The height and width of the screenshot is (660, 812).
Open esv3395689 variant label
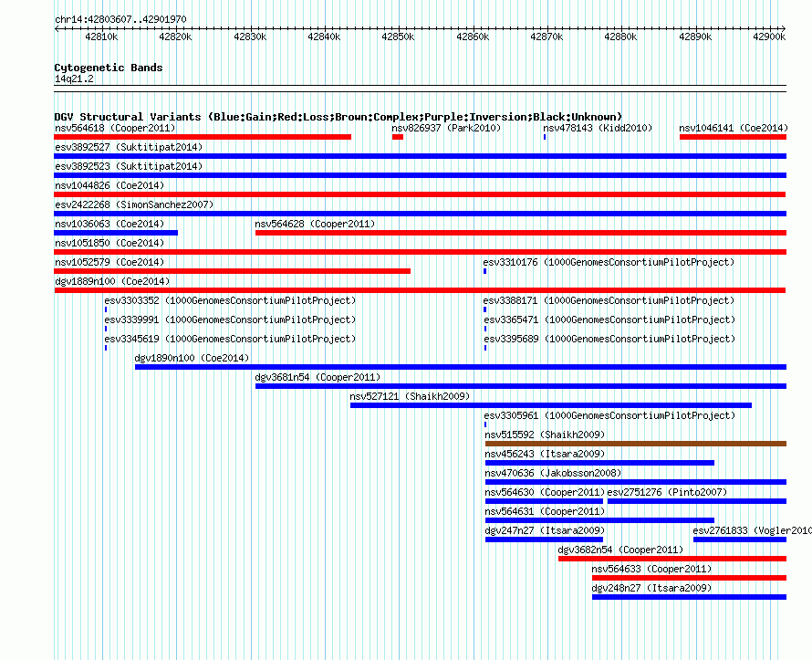coord(609,339)
